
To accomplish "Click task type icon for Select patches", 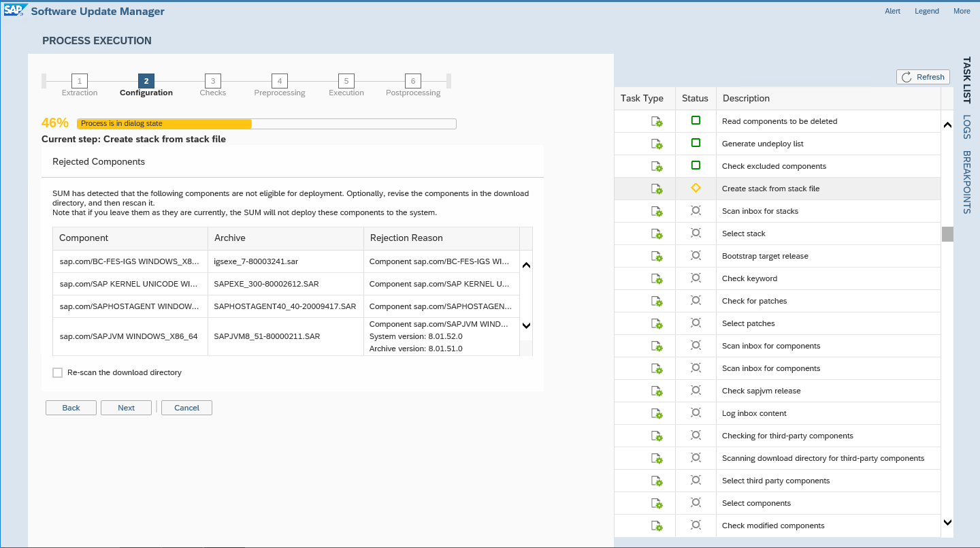I will click(x=657, y=323).
